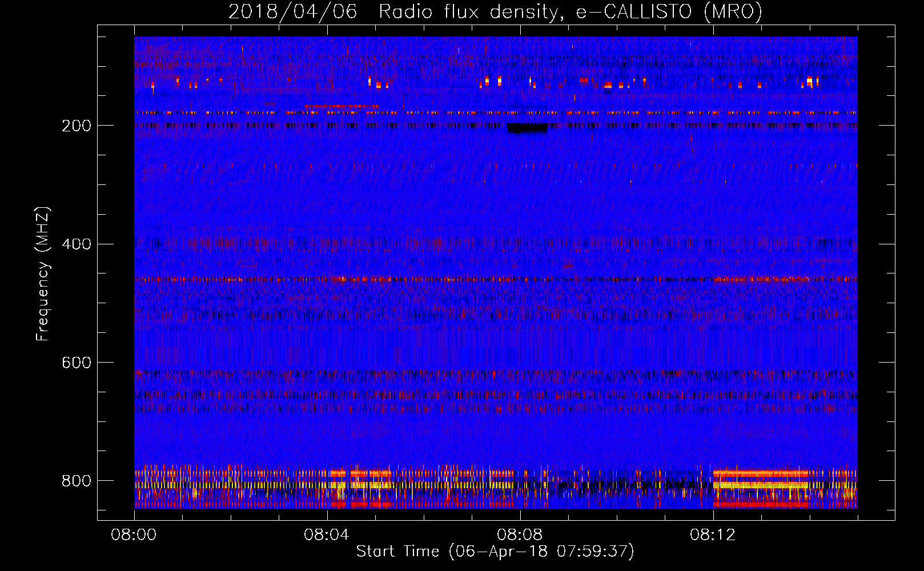
Task: Click the plot title "Radio flux density, e-CALLISTO (MRO)"
Action: [x=571, y=12]
